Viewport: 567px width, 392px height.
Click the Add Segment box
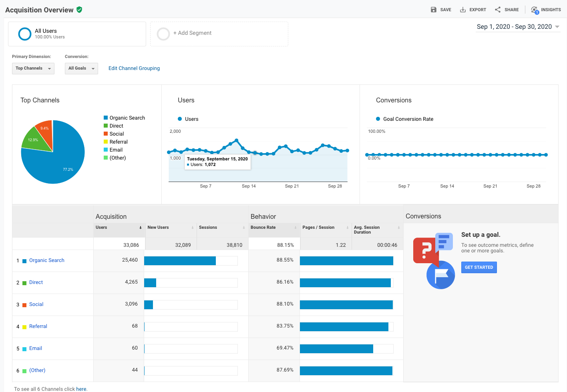[219, 34]
